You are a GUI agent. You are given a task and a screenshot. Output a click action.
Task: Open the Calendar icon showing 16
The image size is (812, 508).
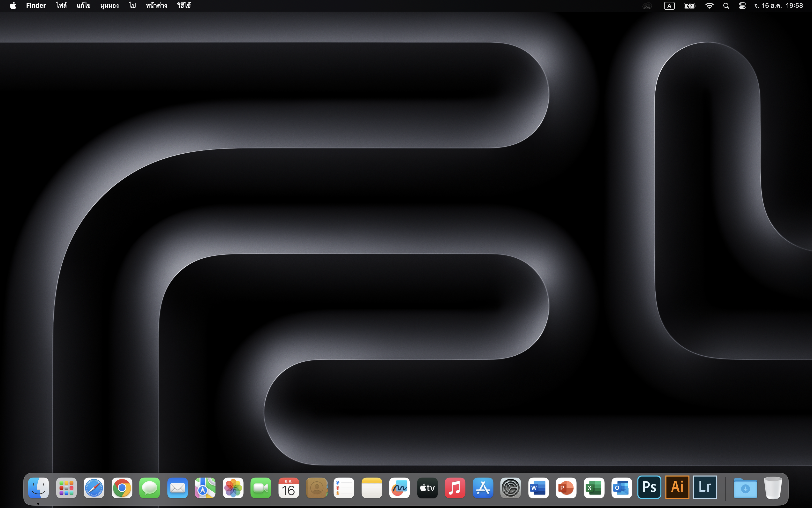click(289, 487)
